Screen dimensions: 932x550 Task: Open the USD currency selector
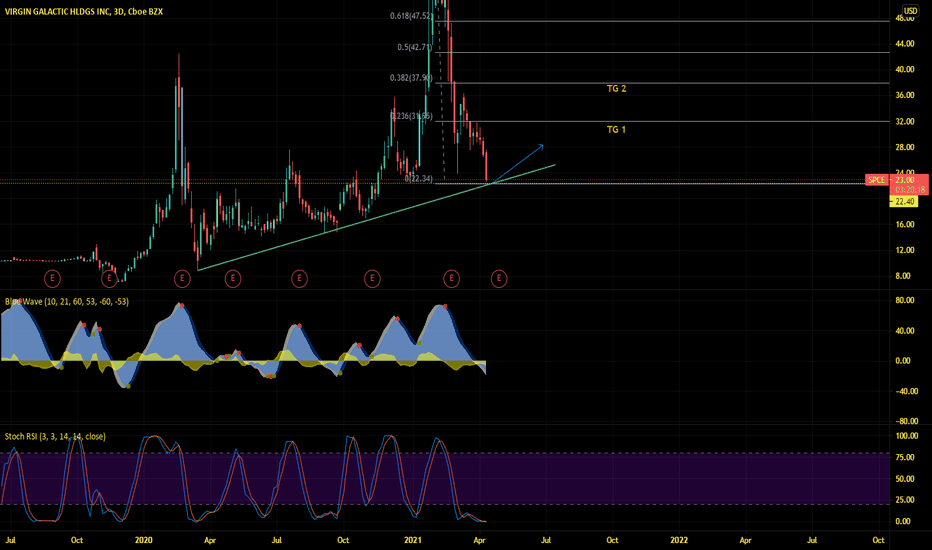(x=910, y=11)
